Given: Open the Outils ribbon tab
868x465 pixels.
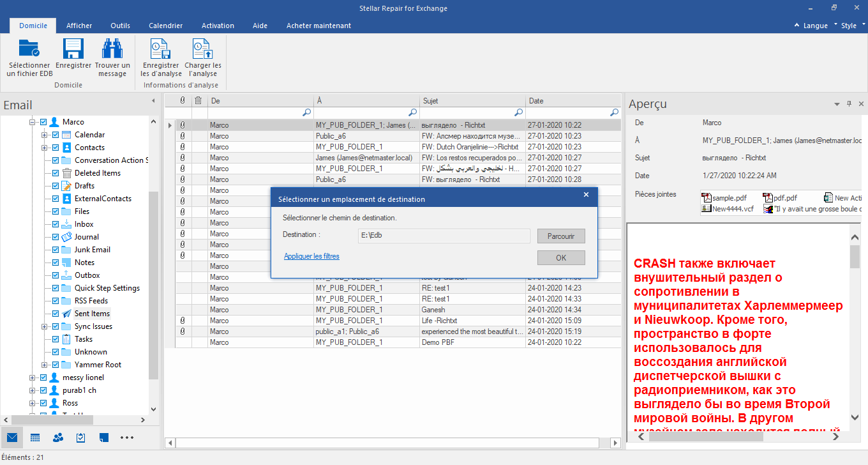Looking at the screenshot, I should point(120,26).
